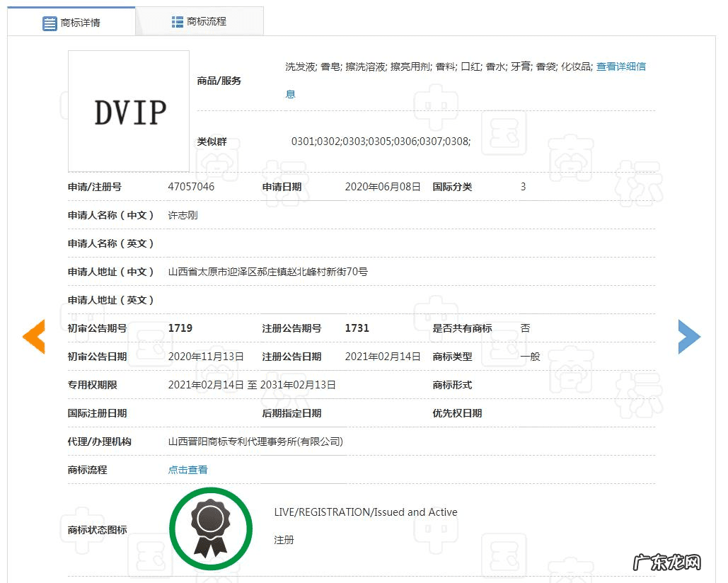Viewport: 728px width, 583px height.
Task: Click the LIVE/REGISTRATION status text
Action: [365, 512]
